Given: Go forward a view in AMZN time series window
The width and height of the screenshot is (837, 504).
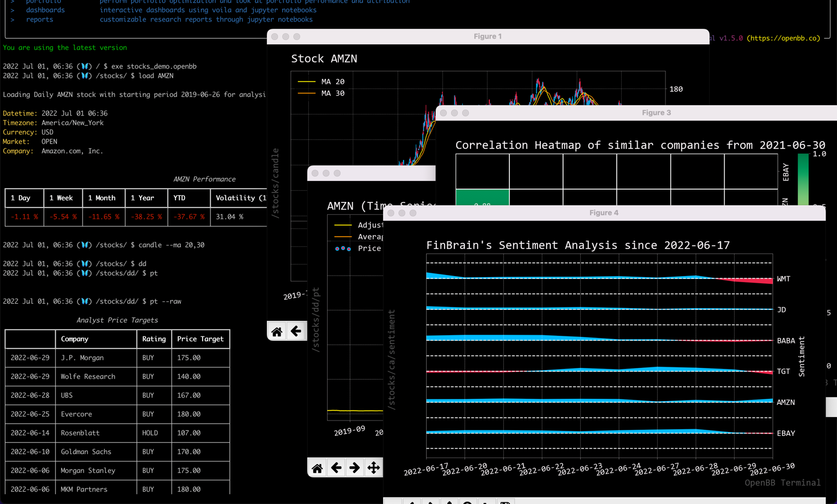Looking at the screenshot, I should pos(355,468).
